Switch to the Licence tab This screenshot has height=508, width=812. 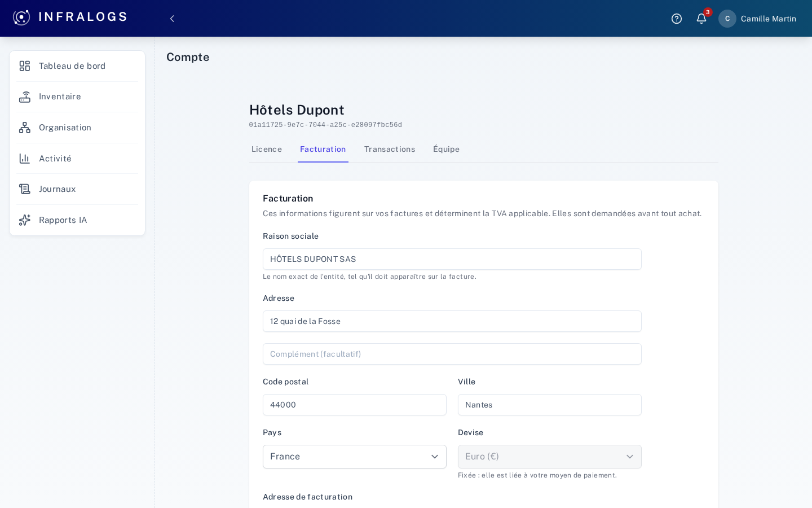point(267,150)
